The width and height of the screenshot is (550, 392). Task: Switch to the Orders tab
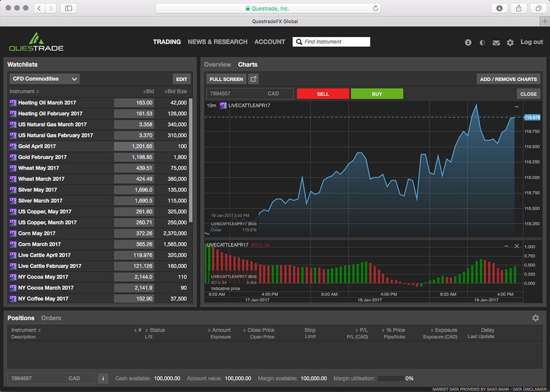51,318
